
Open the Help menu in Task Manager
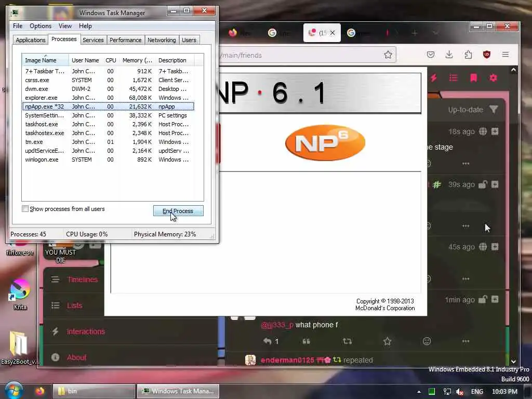click(x=85, y=26)
